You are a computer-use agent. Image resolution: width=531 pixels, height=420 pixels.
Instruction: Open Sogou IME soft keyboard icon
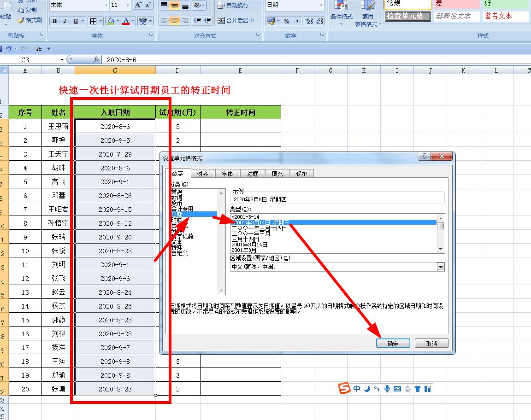click(397, 389)
